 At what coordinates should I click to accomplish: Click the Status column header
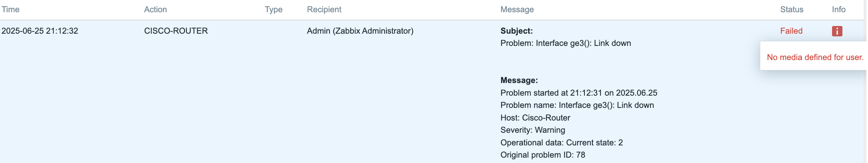pyautogui.click(x=792, y=10)
